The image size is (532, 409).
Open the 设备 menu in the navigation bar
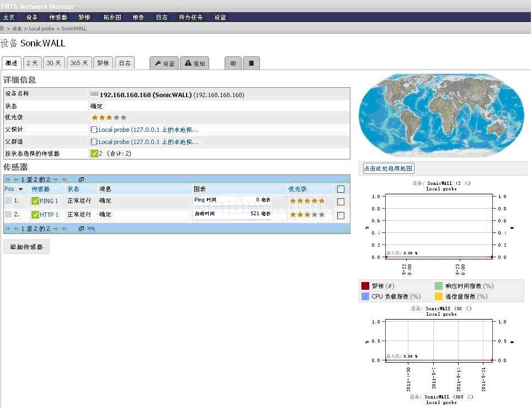tap(32, 17)
